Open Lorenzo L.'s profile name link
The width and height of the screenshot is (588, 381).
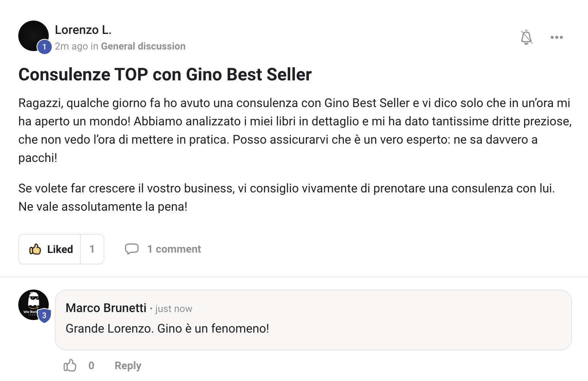83,30
